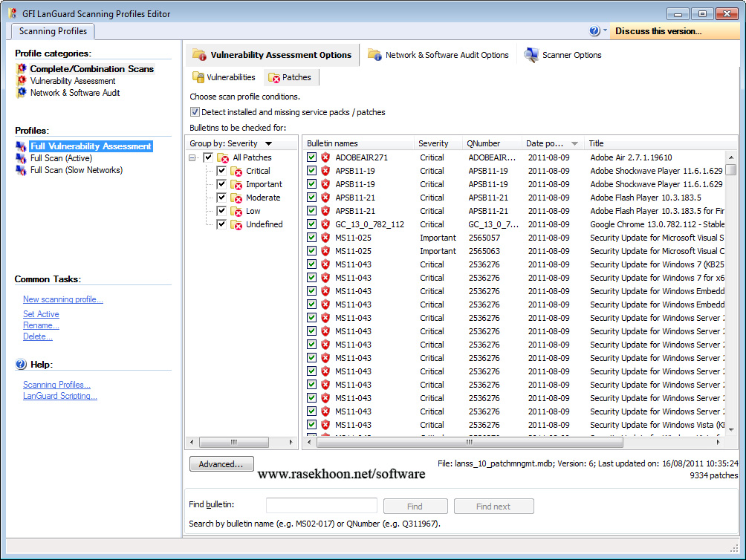The width and height of the screenshot is (746, 560).
Task: Click the Rename... link
Action: click(41, 325)
